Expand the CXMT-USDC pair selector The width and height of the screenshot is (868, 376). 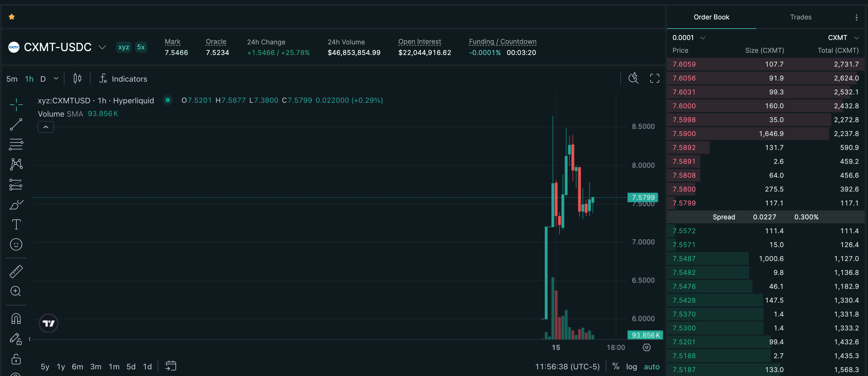[102, 47]
